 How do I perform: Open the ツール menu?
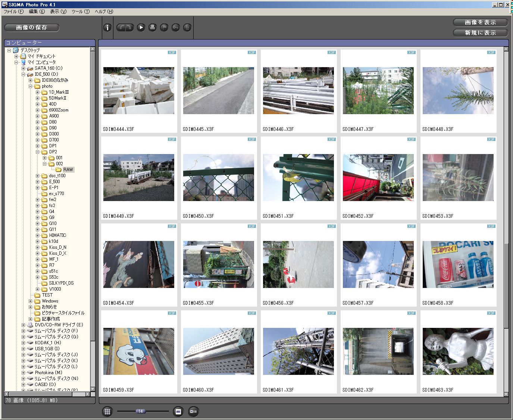(x=81, y=12)
